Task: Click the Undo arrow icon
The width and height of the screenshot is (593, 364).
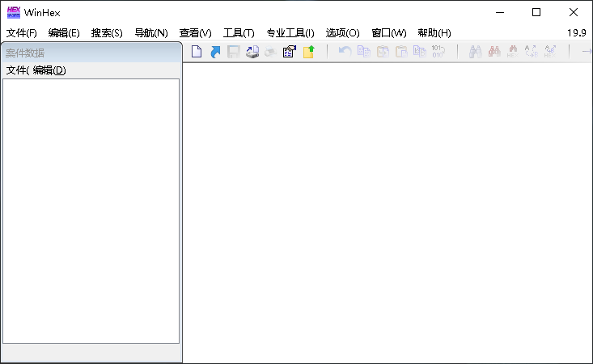Action: [345, 52]
